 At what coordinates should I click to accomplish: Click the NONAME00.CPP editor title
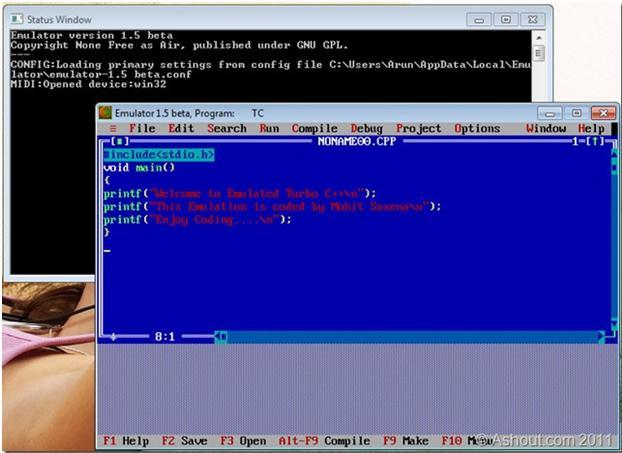[357, 141]
